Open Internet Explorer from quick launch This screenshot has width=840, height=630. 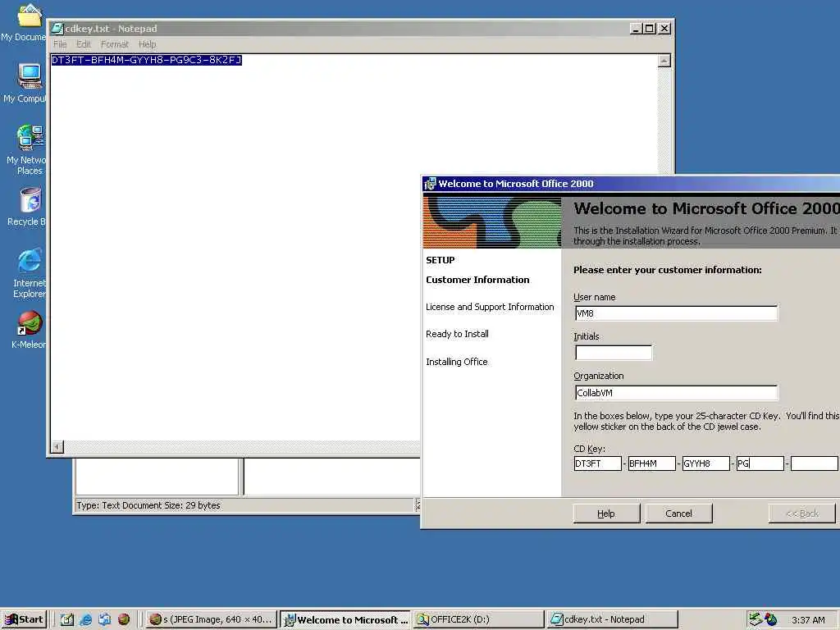tap(85, 619)
